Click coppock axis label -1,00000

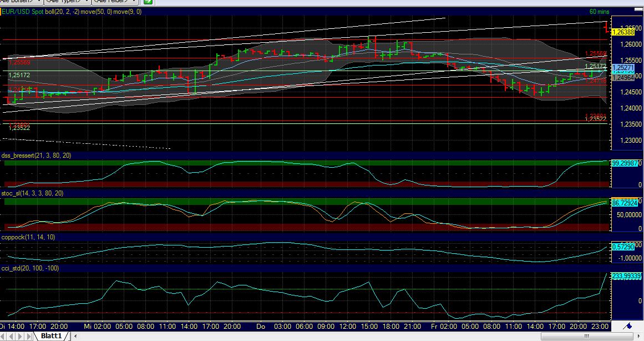point(631,258)
